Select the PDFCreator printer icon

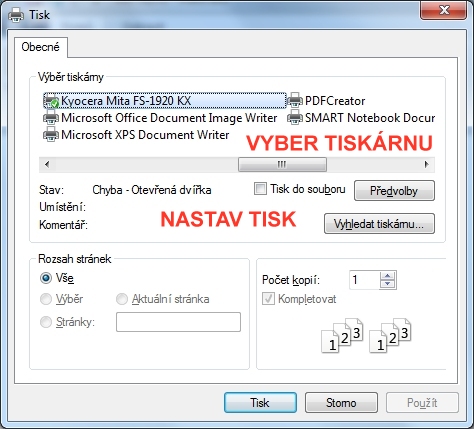(295, 100)
